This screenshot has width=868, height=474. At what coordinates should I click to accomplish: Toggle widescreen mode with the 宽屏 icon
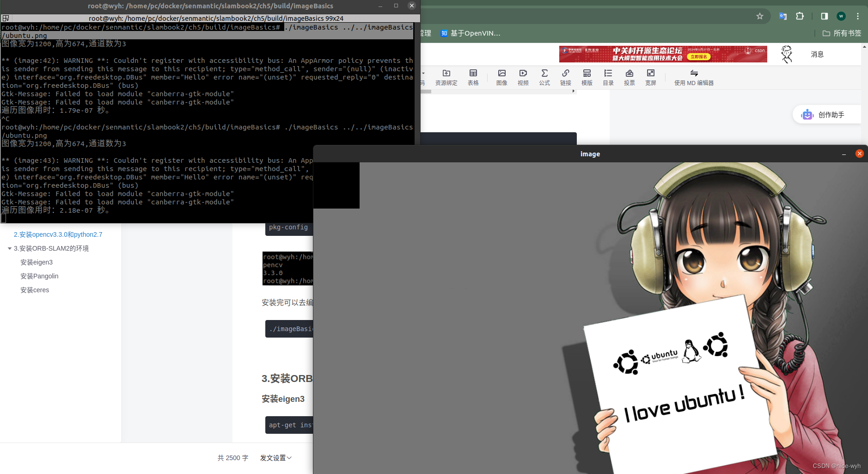651,77
